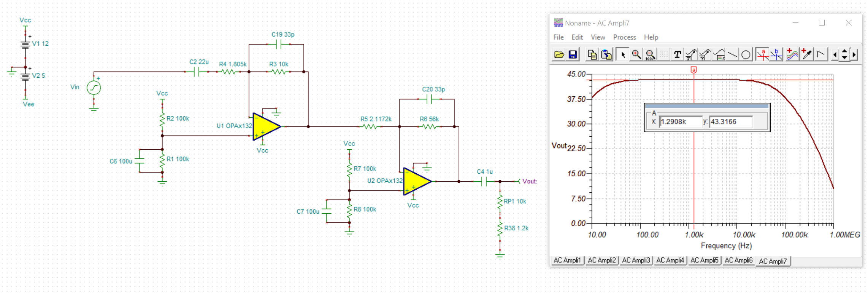Select the U1 OPAx132 op-amp symbol
The height and width of the screenshot is (294, 868).
coord(267,126)
